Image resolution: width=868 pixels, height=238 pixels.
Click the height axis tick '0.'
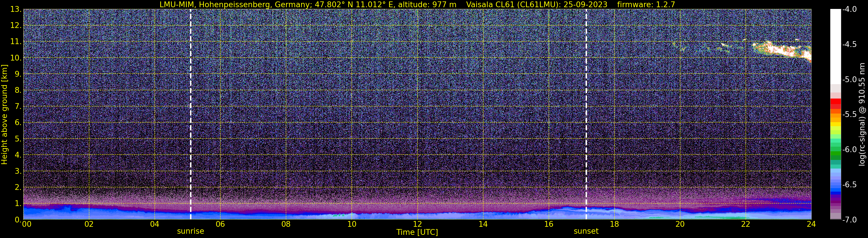18,220
